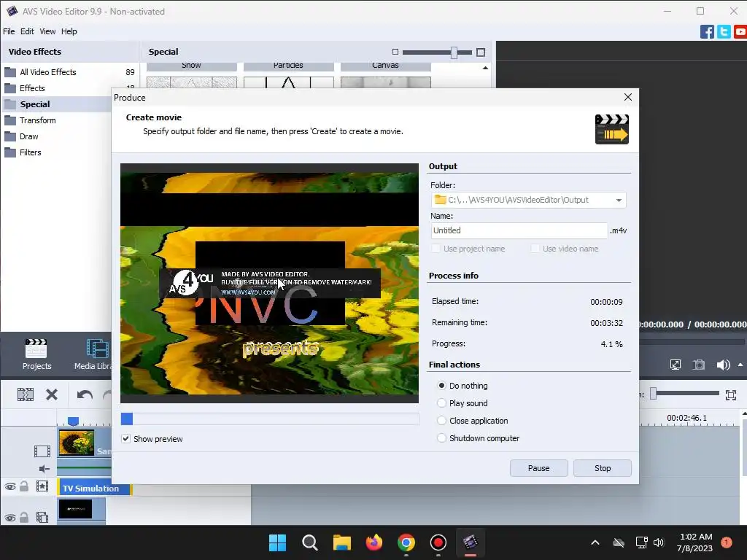Open the View menu

47,31
